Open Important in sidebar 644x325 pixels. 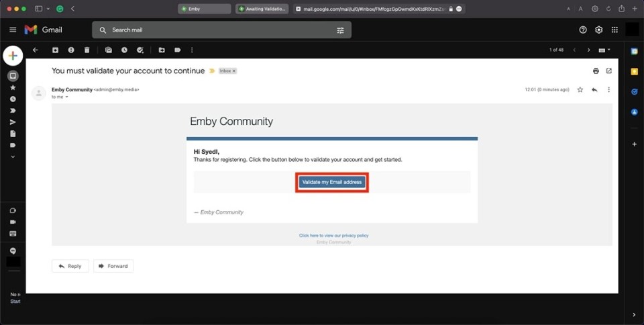(13, 111)
